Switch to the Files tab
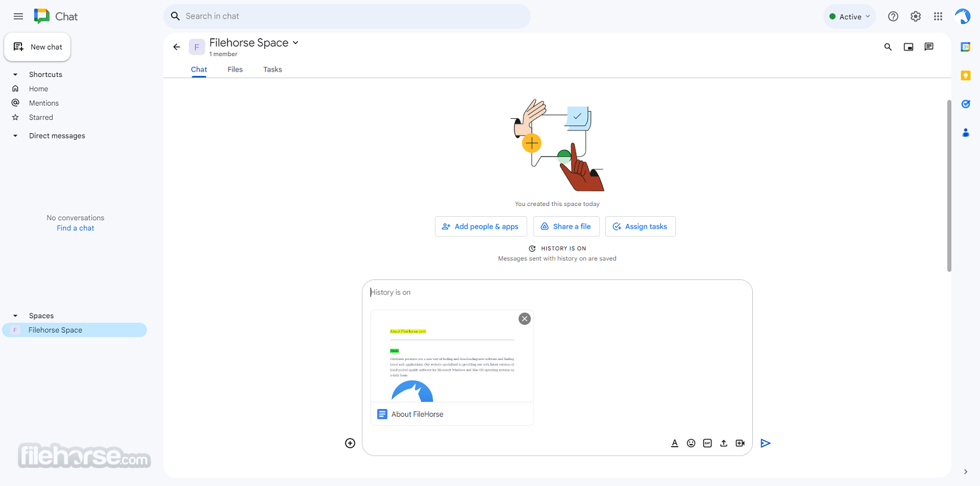The width and height of the screenshot is (980, 486). click(x=235, y=69)
